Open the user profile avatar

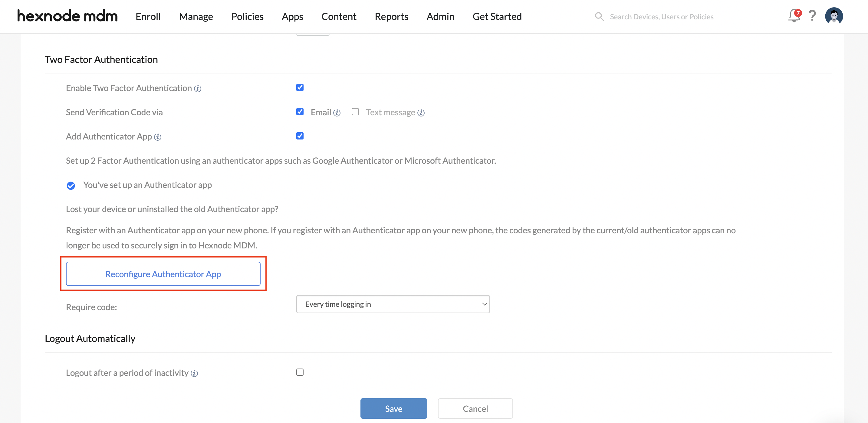pos(834,16)
